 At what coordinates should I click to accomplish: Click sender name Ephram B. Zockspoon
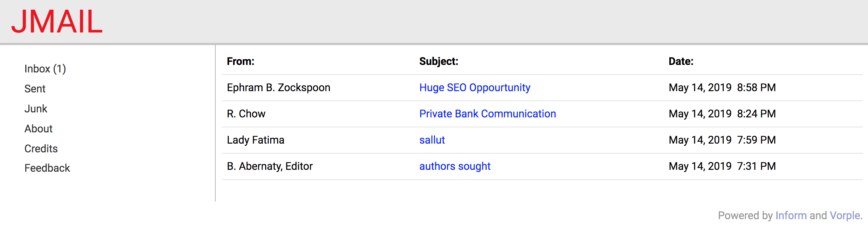pos(278,87)
